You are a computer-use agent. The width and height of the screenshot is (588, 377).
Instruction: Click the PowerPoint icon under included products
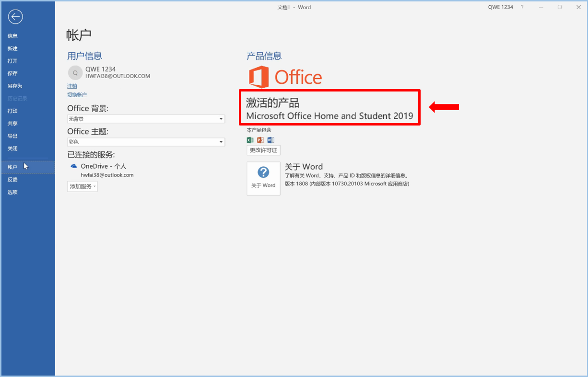[x=260, y=140]
